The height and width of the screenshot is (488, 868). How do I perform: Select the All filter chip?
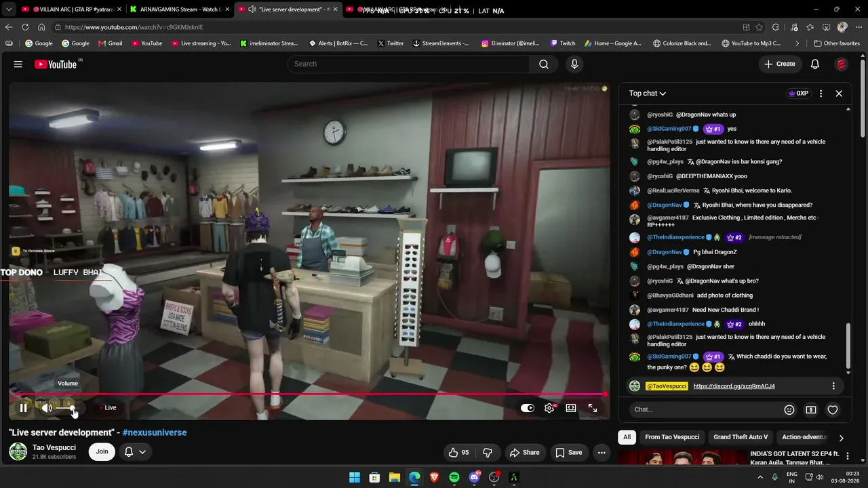pyautogui.click(x=627, y=437)
